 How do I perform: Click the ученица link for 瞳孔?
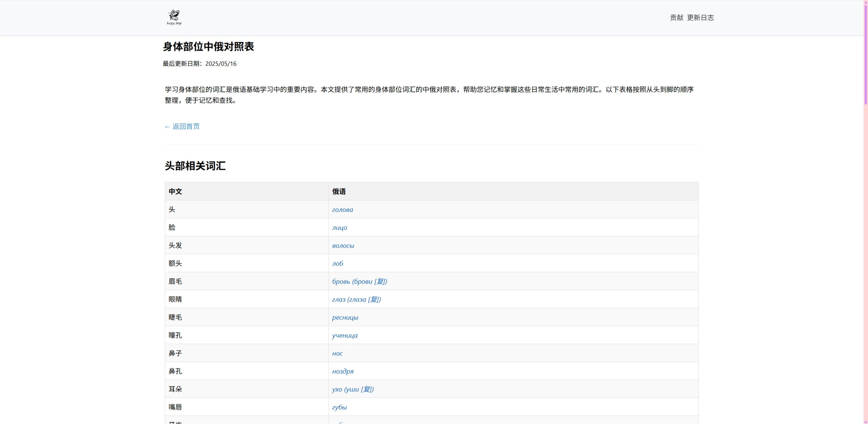[x=345, y=336]
